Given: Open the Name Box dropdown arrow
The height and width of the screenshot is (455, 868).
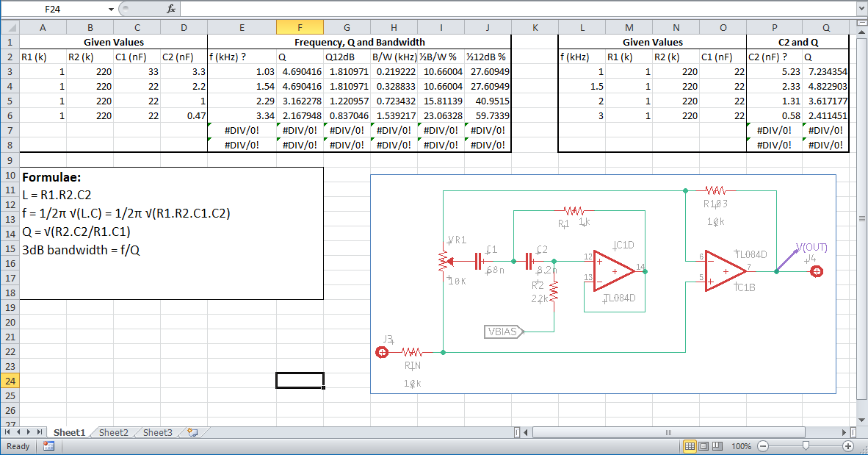Looking at the screenshot, I should (111, 10).
